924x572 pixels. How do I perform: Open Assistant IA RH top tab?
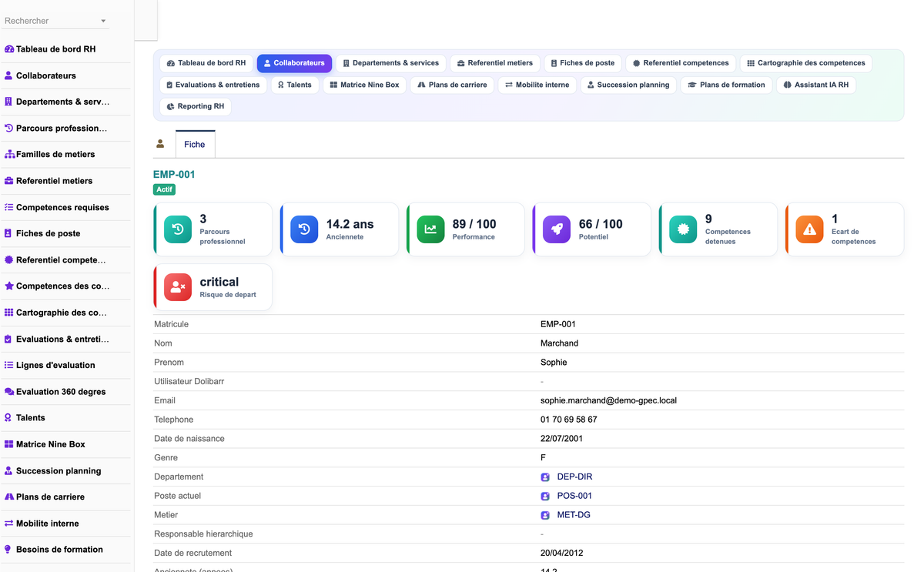pyautogui.click(x=816, y=85)
